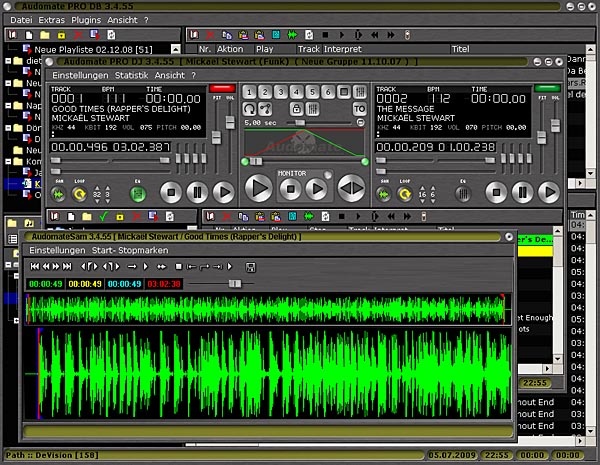Toggle SAM button on right deck

click(x=384, y=194)
